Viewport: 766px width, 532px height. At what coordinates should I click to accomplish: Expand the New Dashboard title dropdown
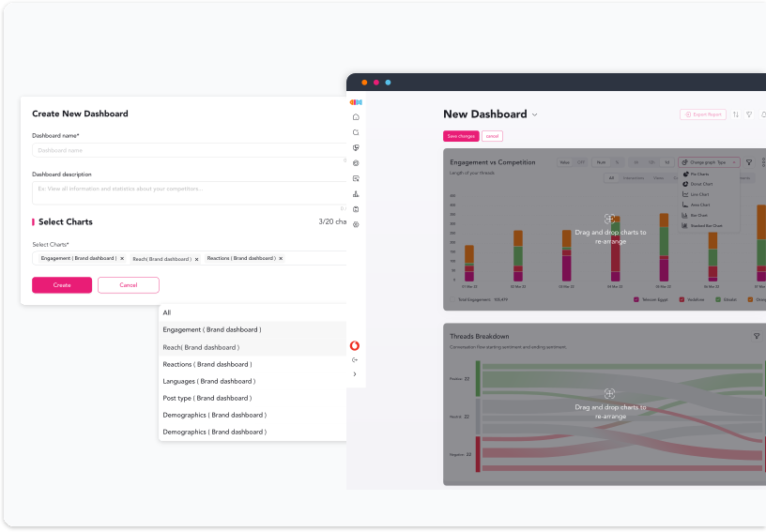(535, 115)
